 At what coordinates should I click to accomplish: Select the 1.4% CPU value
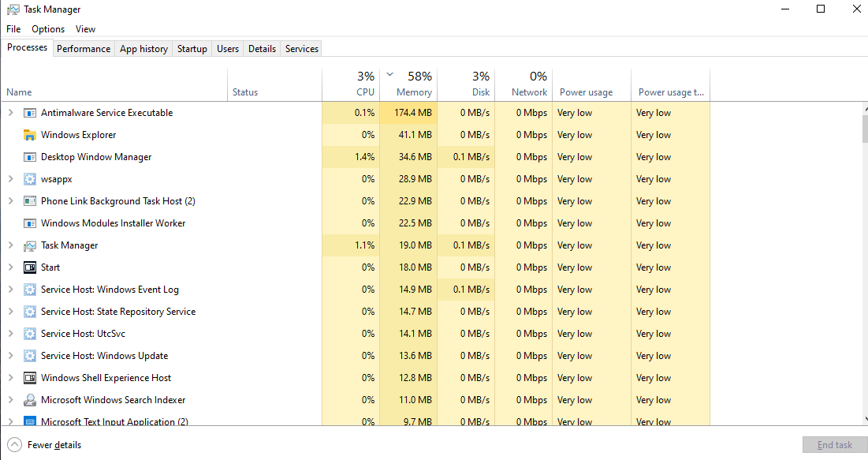coord(365,157)
